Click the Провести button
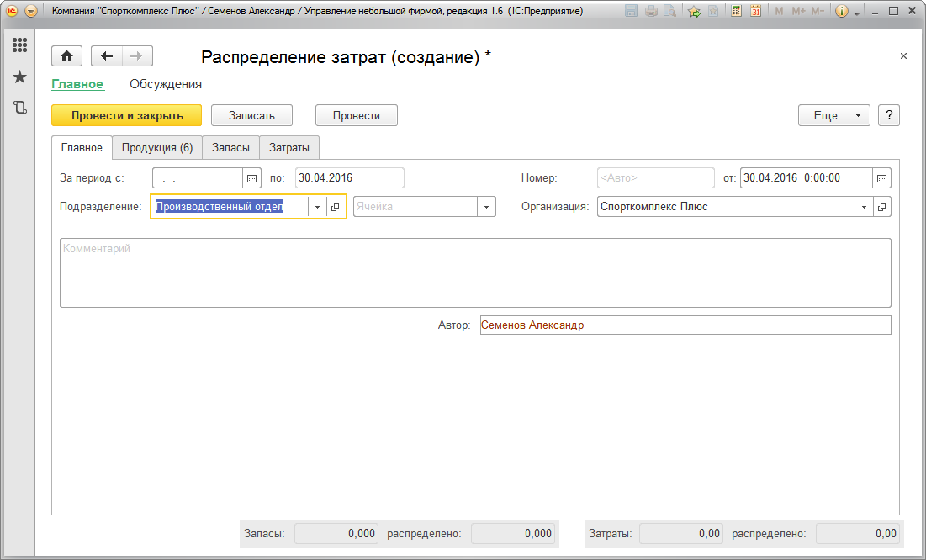Screen dimensions: 926x560 (356, 115)
